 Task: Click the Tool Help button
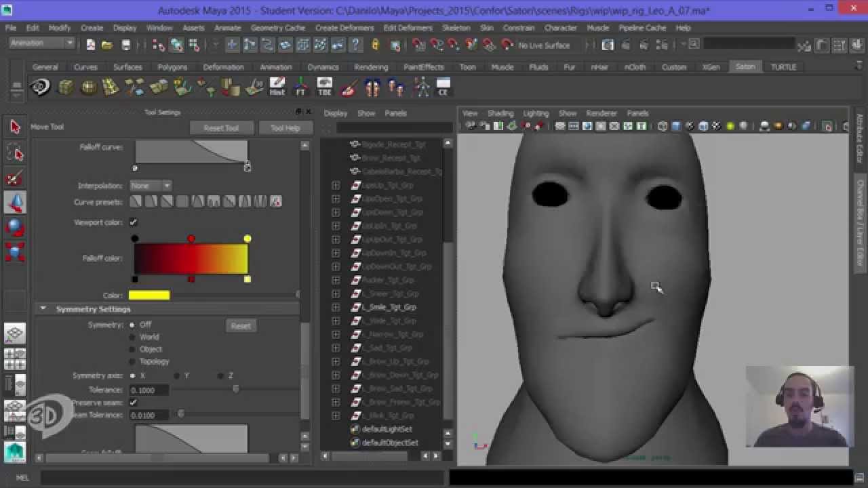285,127
